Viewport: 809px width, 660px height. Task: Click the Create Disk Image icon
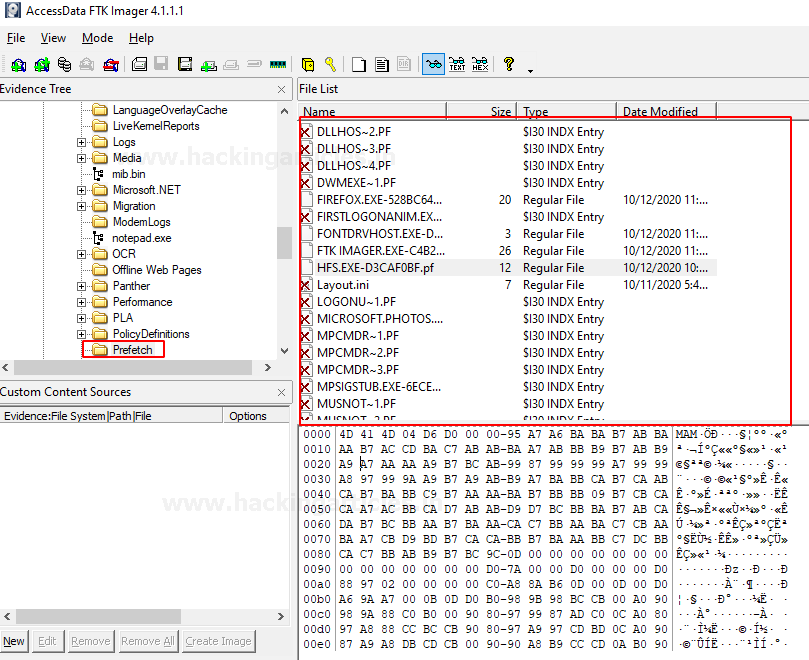point(139,65)
